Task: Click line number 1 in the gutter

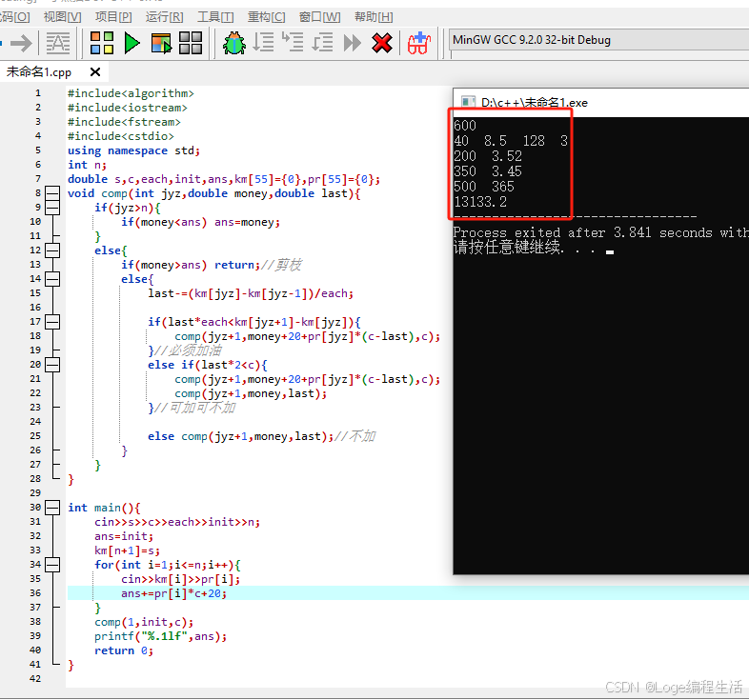Action: [38, 93]
